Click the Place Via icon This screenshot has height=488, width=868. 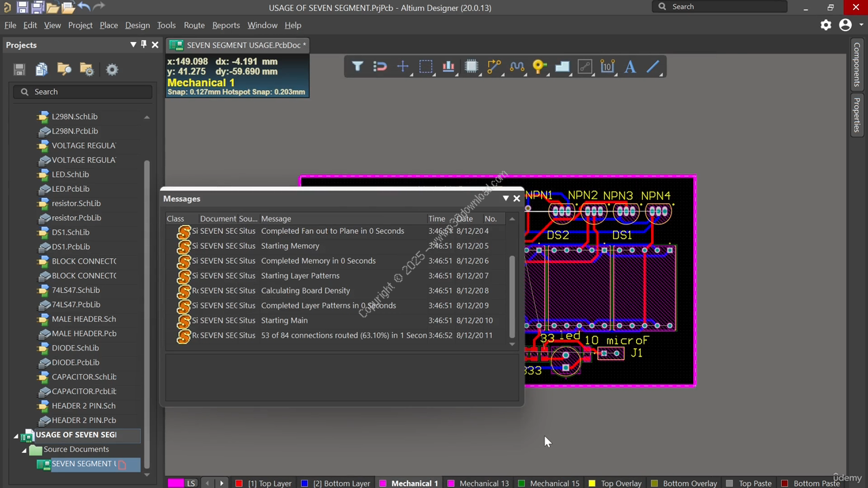pyautogui.click(x=540, y=66)
